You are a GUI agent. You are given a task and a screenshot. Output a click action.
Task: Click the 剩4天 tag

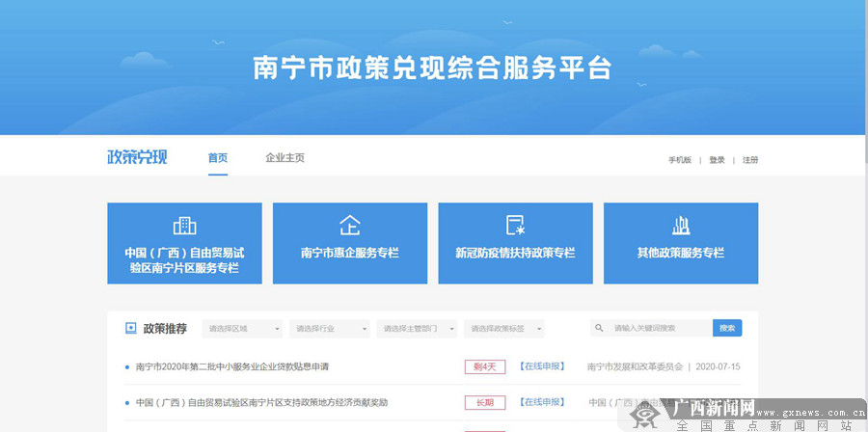click(x=485, y=366)
